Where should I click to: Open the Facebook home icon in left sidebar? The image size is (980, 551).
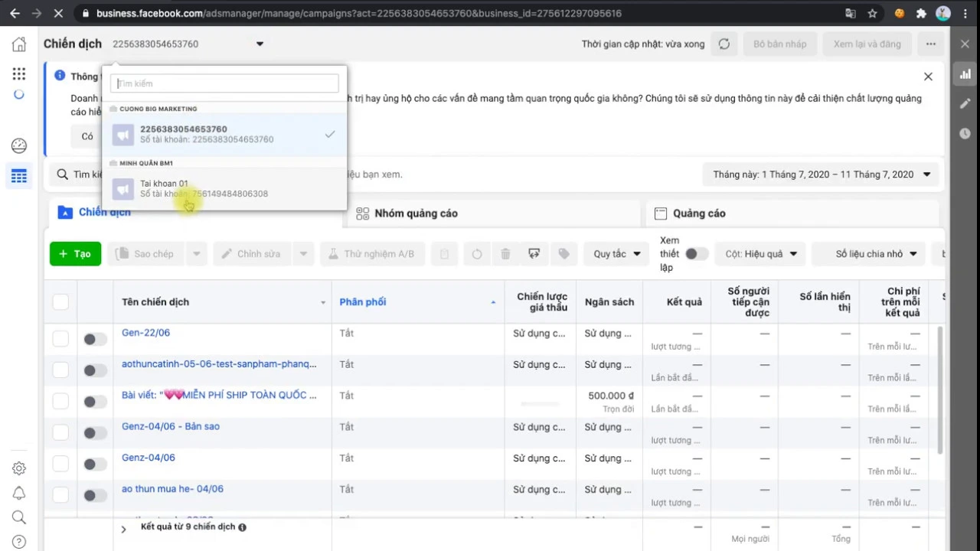19,44
